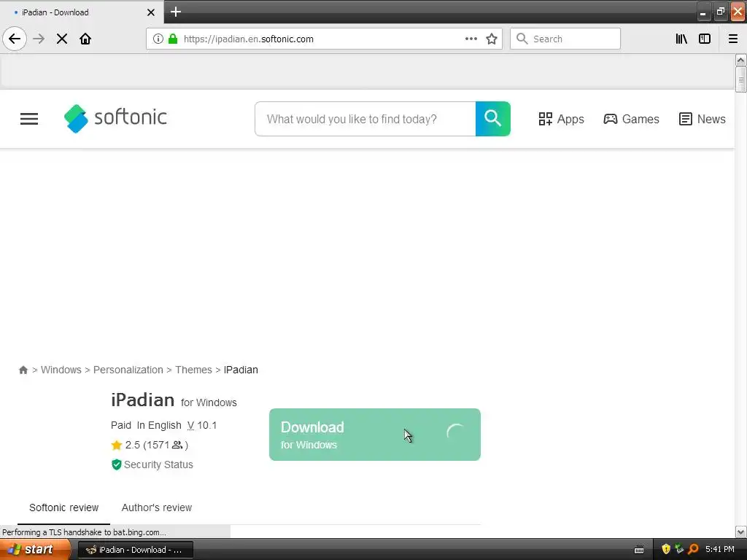Focus the Softonic search field

[365, 119]
